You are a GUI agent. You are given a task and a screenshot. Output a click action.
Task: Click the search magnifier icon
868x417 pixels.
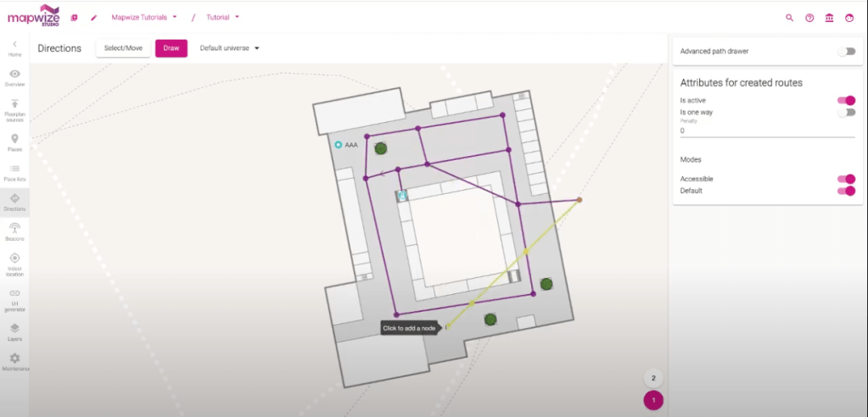pyautogui.click(x=789, y=17)
